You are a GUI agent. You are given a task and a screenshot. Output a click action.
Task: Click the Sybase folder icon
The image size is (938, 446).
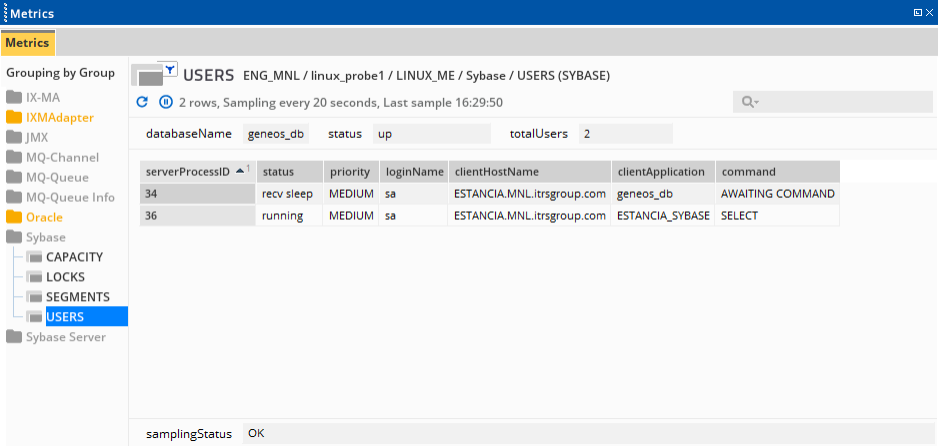click(14, 237)
